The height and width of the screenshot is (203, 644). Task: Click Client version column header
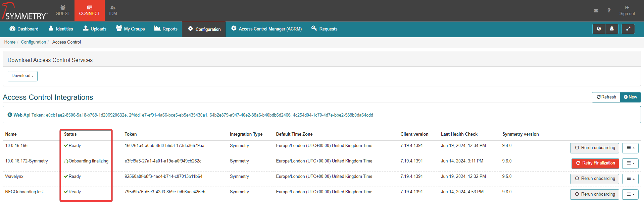414,134
